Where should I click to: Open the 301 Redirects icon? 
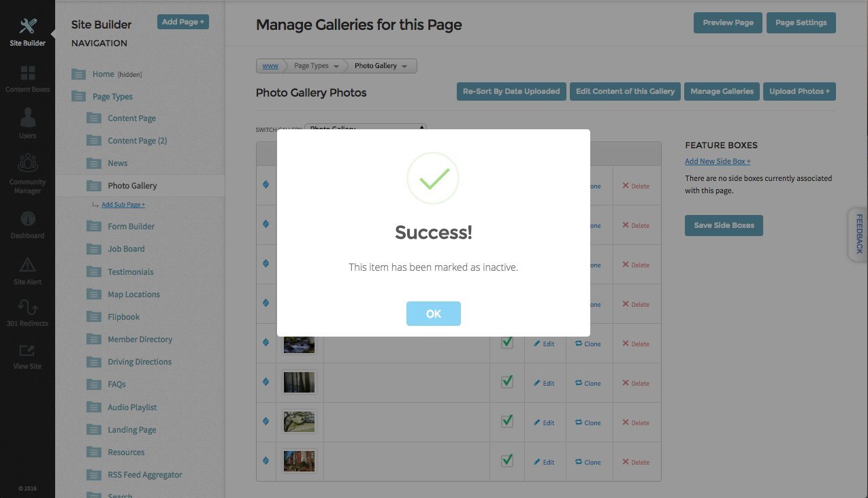[x=27, y=308]
